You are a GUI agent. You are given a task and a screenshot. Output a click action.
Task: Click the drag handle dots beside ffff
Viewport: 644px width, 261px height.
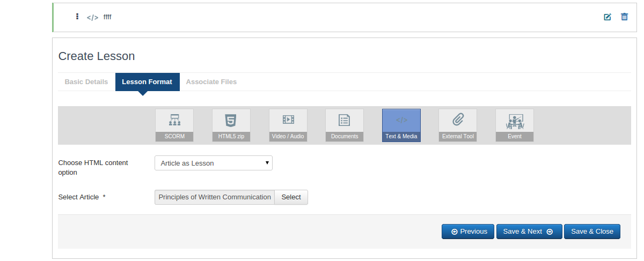click(x=77, y=17)
